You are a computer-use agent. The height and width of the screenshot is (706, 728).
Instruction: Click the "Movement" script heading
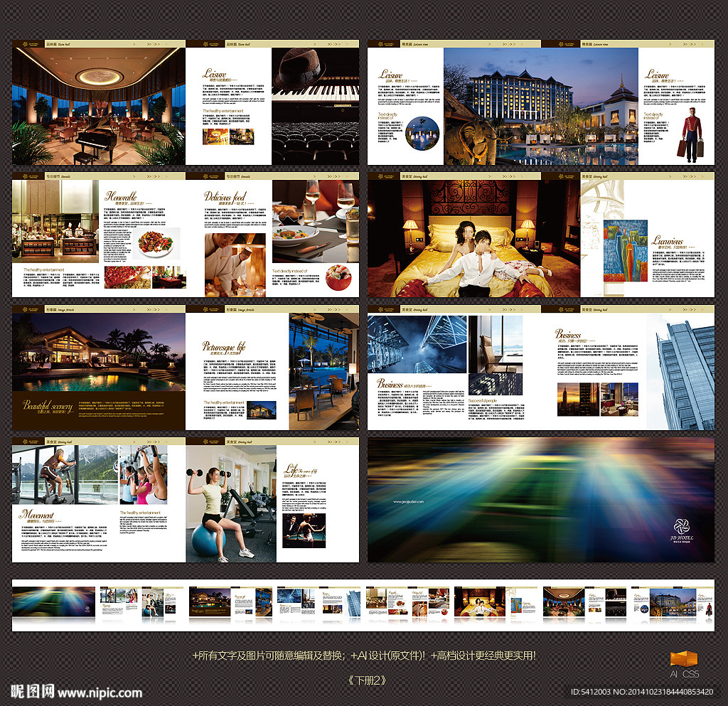pyautogui.click(x=36, y=514)
